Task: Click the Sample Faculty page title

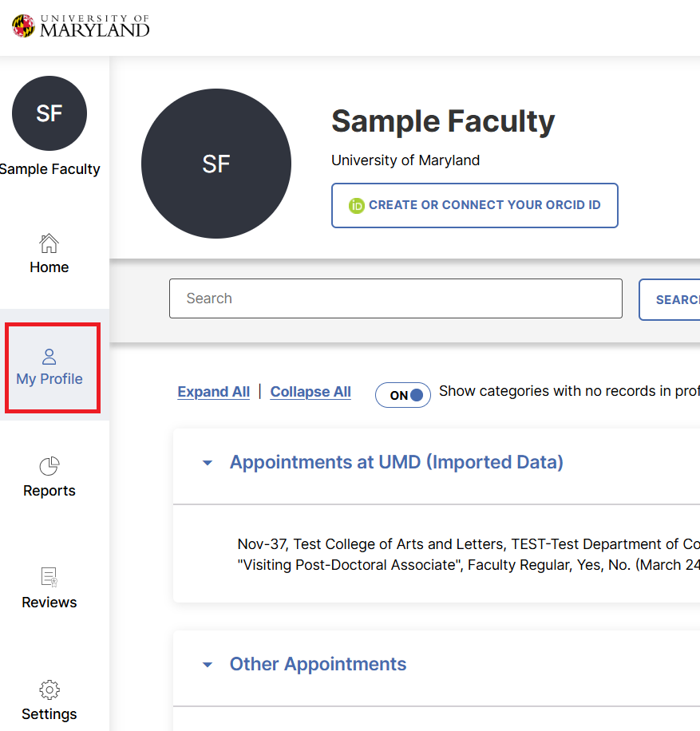Action: [x=443, y=121]
